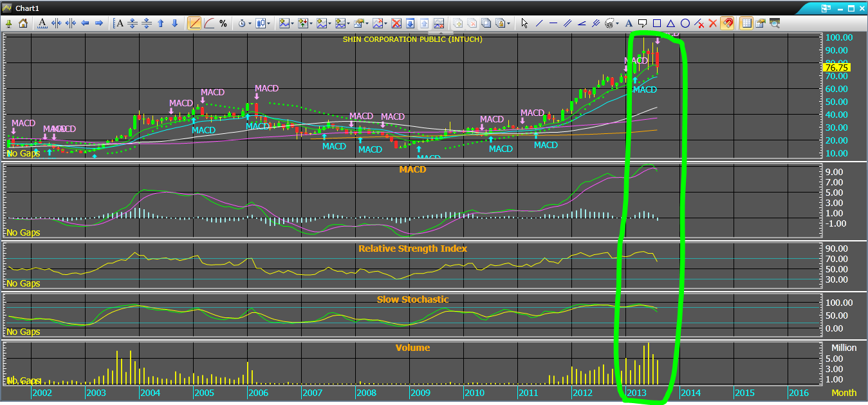
Task: Click the large red X delete icon
Action: coord(396,23)
